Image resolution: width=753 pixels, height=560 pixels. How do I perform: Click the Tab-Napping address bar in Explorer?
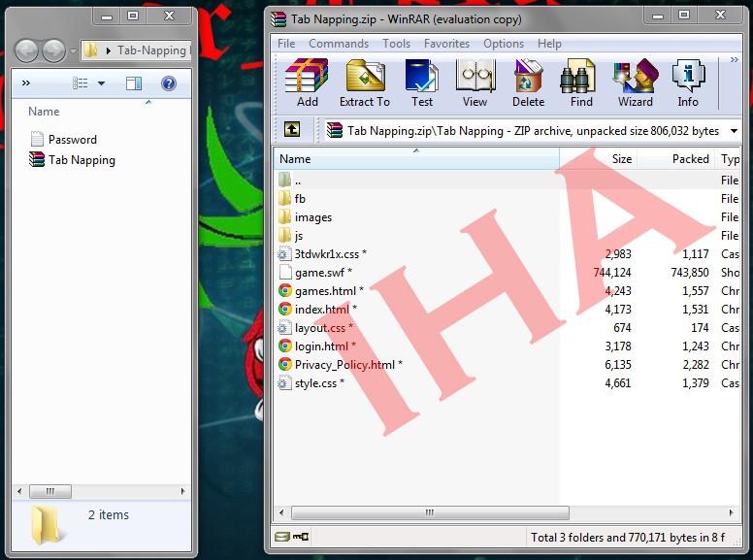[x=136, y=49]
